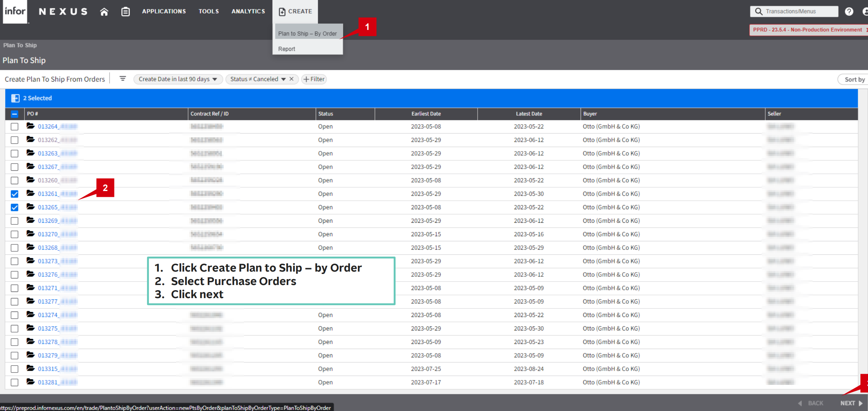Open folder icon for PO 013267
The image size is (868, 411).
click(x=31, y=166)
